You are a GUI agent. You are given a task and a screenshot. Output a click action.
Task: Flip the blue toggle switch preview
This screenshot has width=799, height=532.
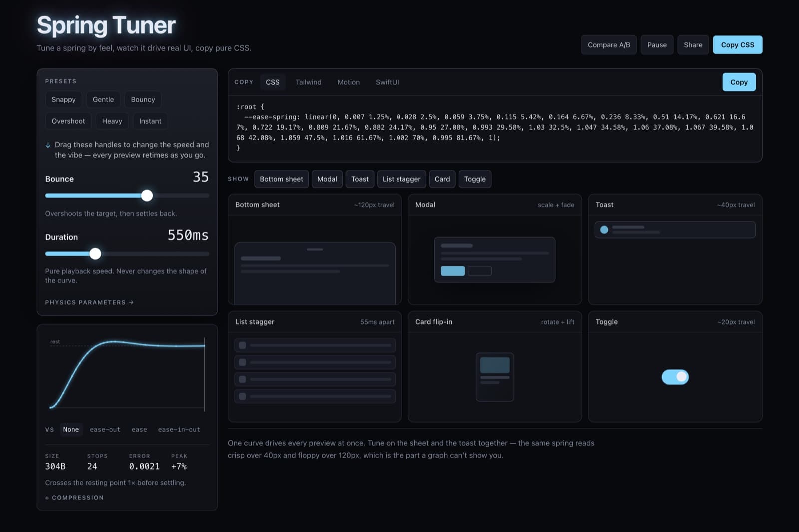point(675,377)
